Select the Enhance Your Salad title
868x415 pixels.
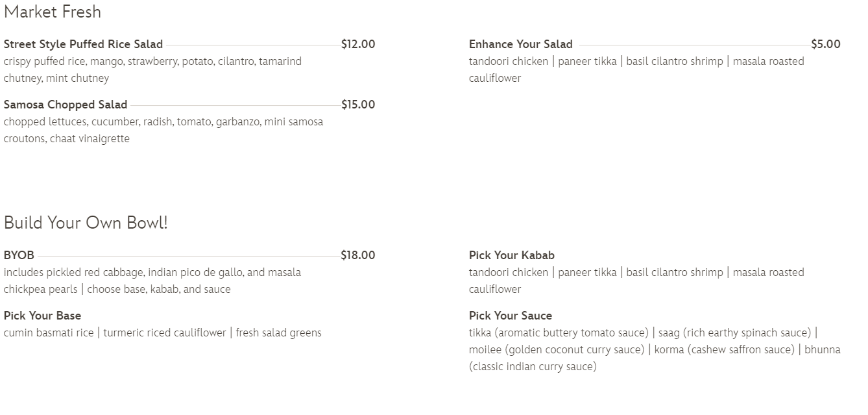(520, 44)
